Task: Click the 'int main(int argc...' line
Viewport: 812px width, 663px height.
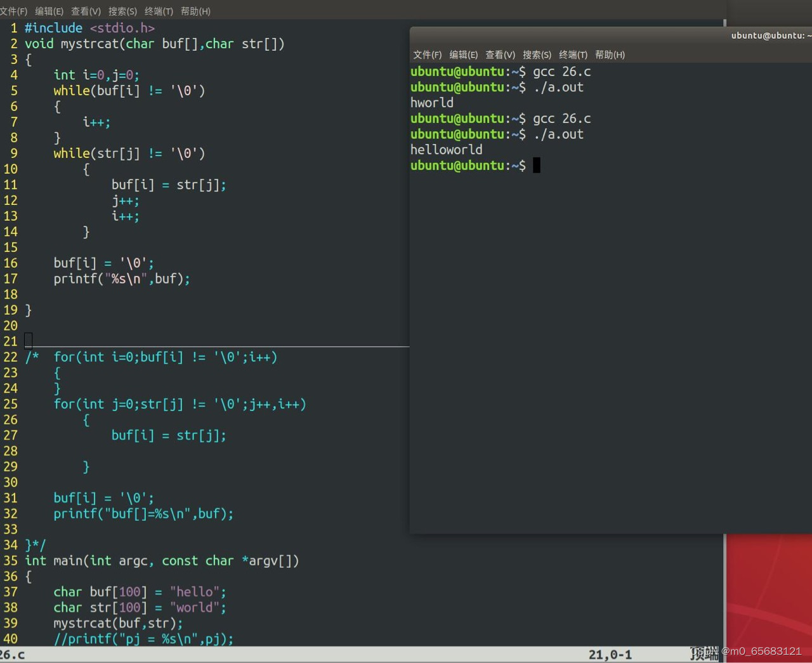Action: click(x=162, y=561)
